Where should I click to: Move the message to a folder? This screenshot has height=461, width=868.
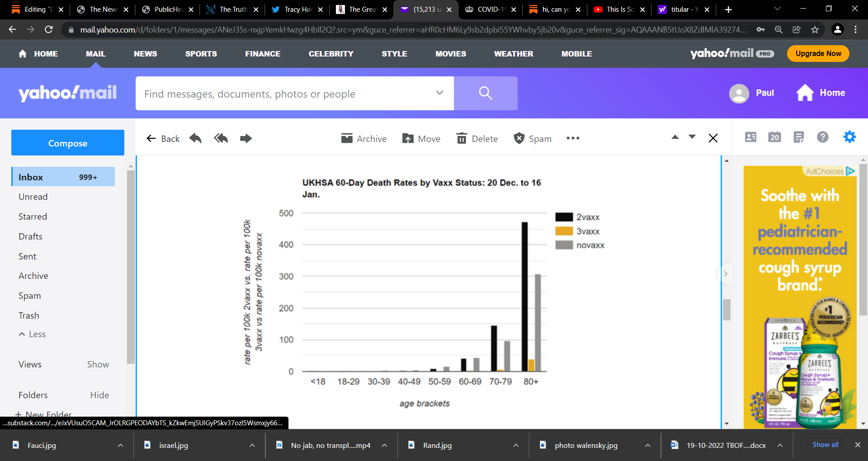coord(421,138)
